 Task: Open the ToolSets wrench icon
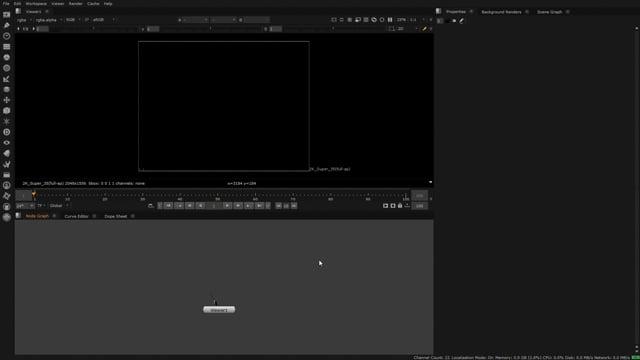[x=7, y=164]
